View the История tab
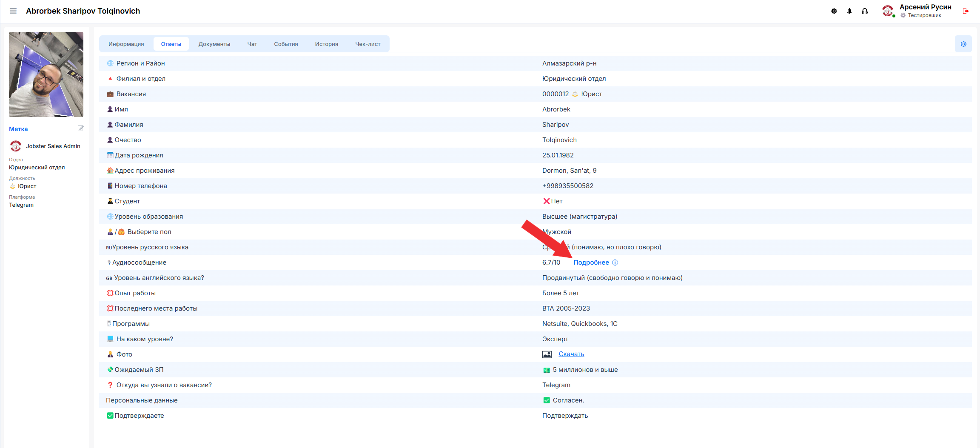This screenshot has width=980, height=448. tap(327, 44)
